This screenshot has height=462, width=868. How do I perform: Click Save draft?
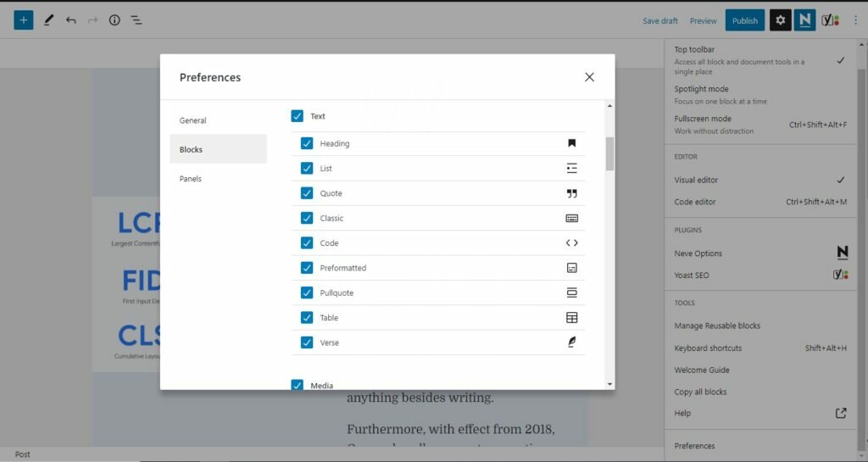tap(659, 20)
